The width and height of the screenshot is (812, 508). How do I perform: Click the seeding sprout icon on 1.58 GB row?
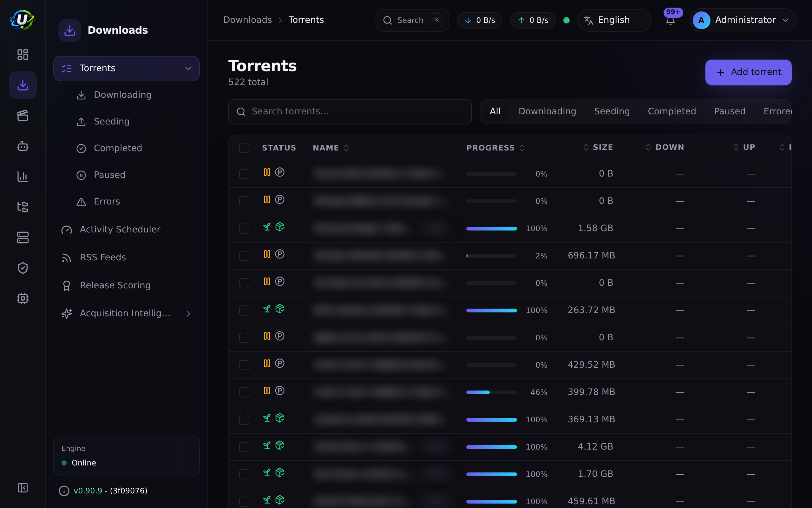(267, 227)
